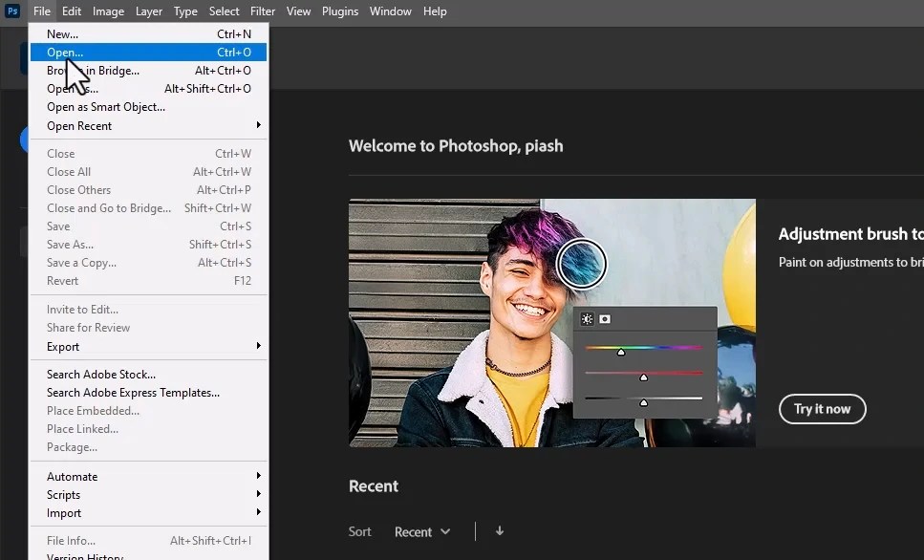Expand the Export submenu
The image size is (924, 560).
pyautogui.click(x=61, y=346)
